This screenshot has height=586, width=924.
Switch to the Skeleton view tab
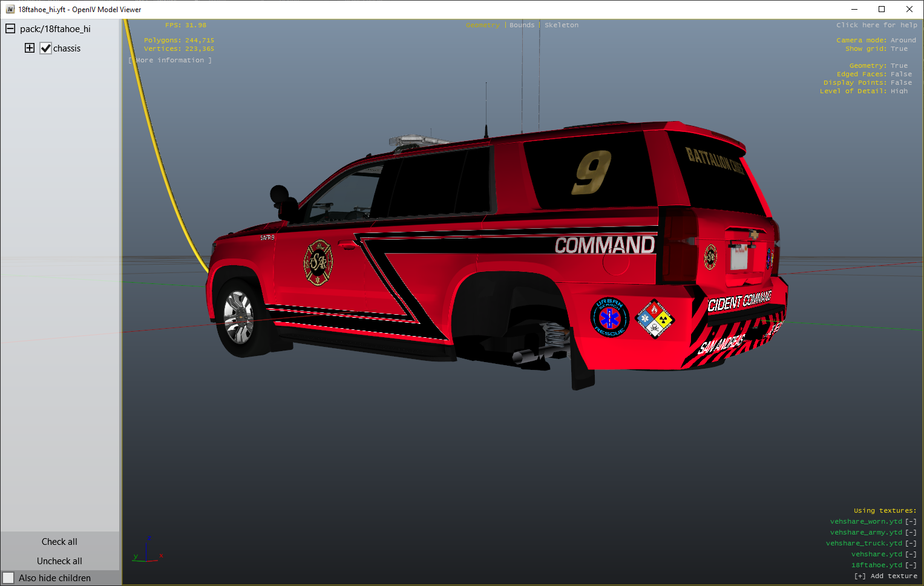click(x=561, y=25)
